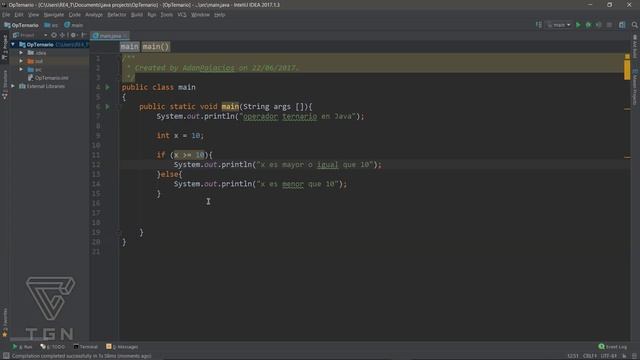Image resolution: width=640 pixels, height=360 pixels.
Task: Select the orange out folder
Action: click(35, 61)
